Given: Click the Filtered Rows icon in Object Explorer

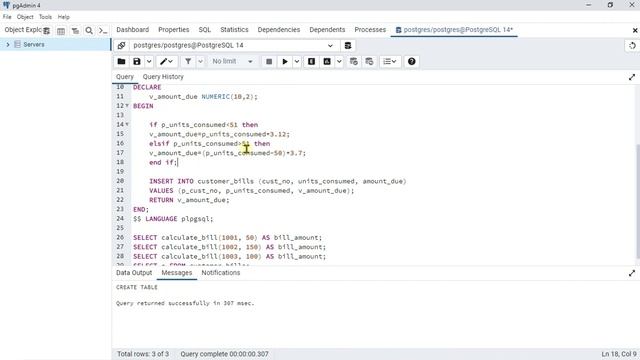Looking at the screenshot, I should [75, 31].
